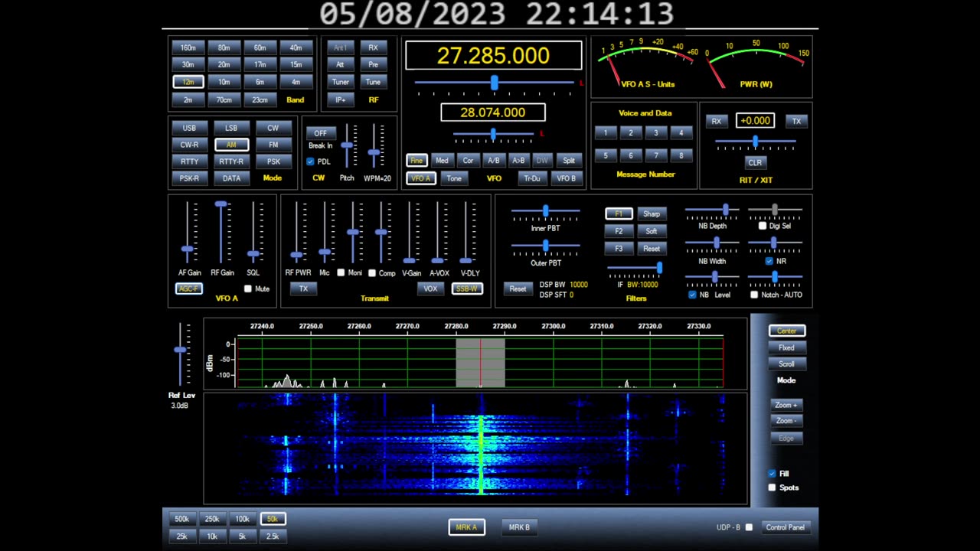Send voice/data message number 8

tap(681, 155)
